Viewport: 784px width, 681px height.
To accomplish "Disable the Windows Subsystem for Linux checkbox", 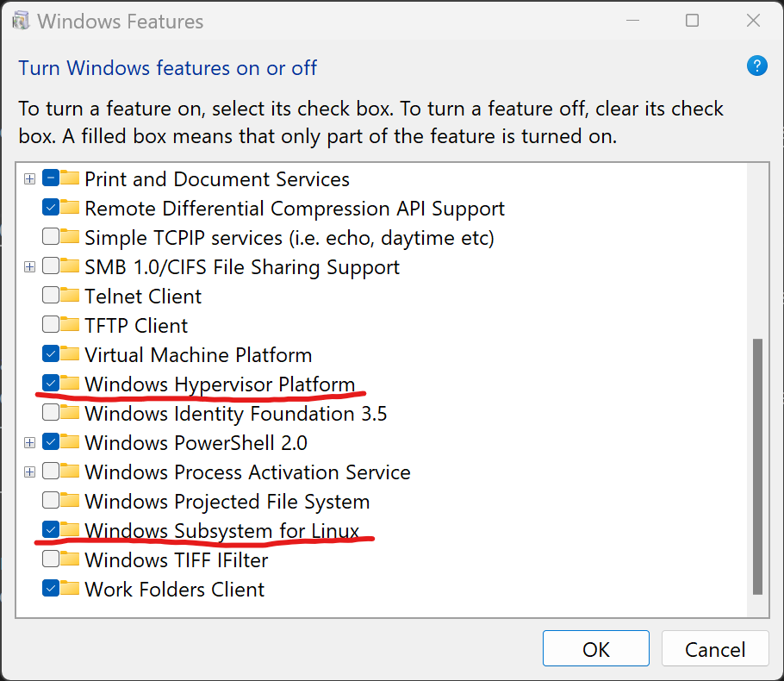I will pyautogui.click(x=51, y=529).
